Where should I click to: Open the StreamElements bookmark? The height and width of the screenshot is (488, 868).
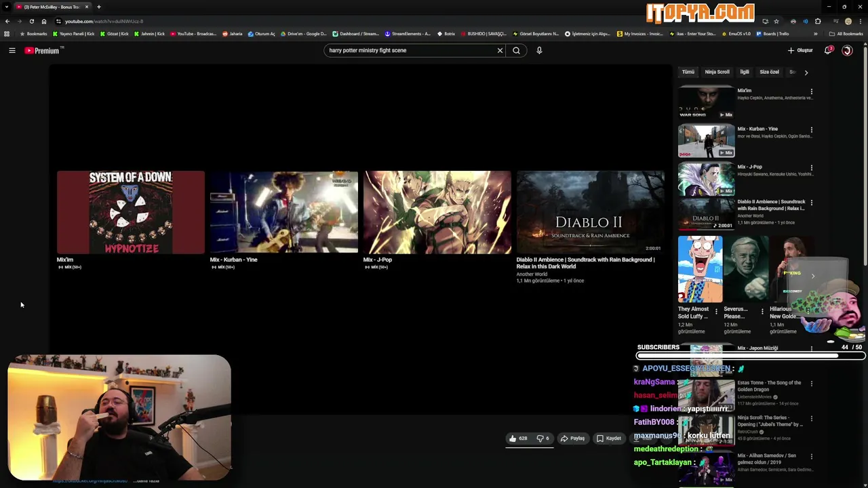[408, 34]
